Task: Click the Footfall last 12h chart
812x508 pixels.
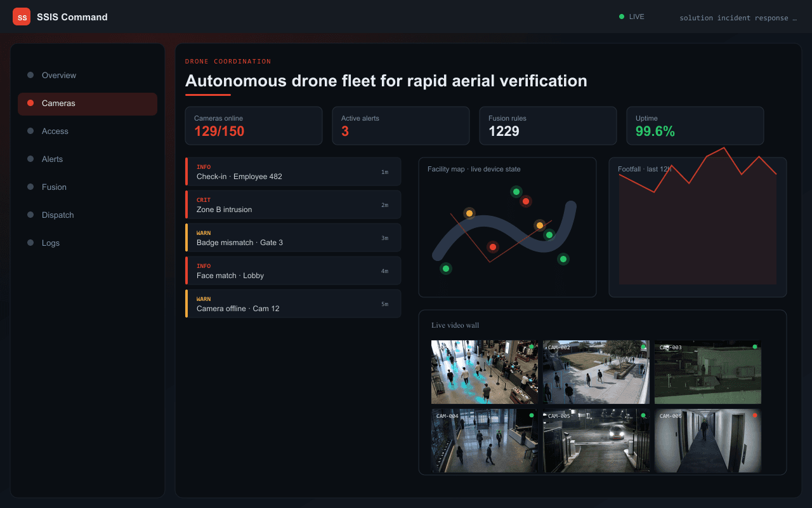Action: (698, 227)
